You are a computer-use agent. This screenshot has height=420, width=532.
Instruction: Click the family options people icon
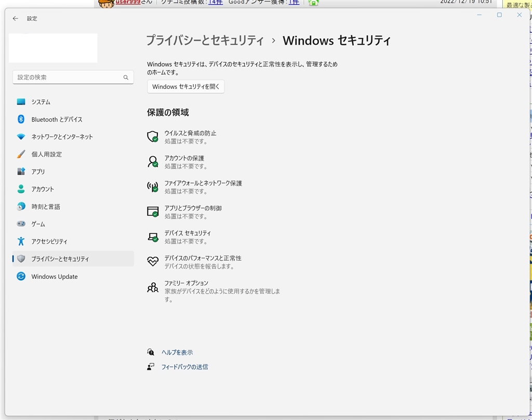(x=153, y=287)
